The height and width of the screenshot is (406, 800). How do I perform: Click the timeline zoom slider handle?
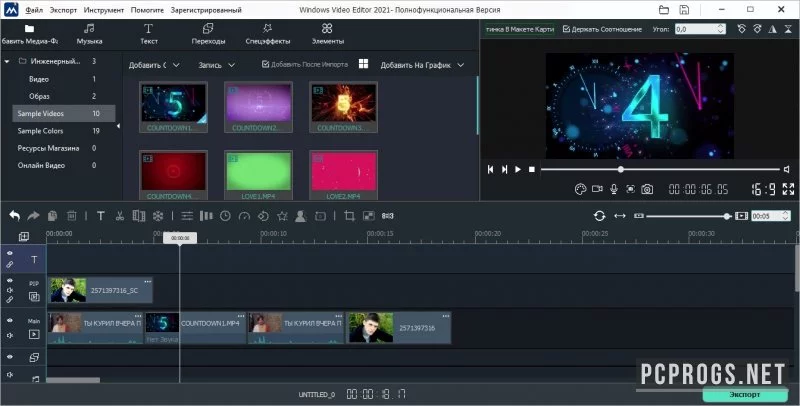tap(727, 216)
